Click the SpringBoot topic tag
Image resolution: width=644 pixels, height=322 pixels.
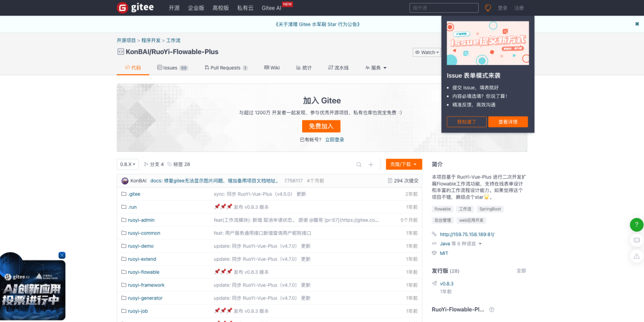(489, 209)
